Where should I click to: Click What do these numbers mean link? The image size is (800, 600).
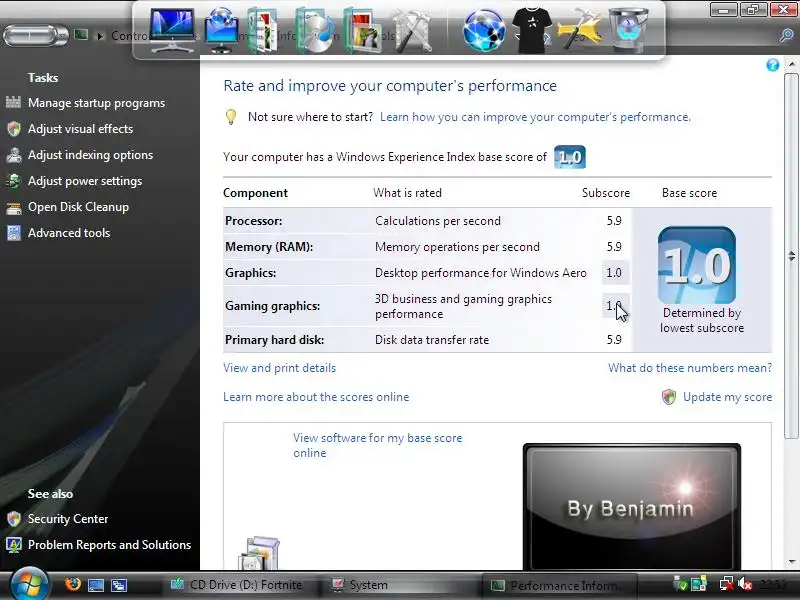(690, 368)
